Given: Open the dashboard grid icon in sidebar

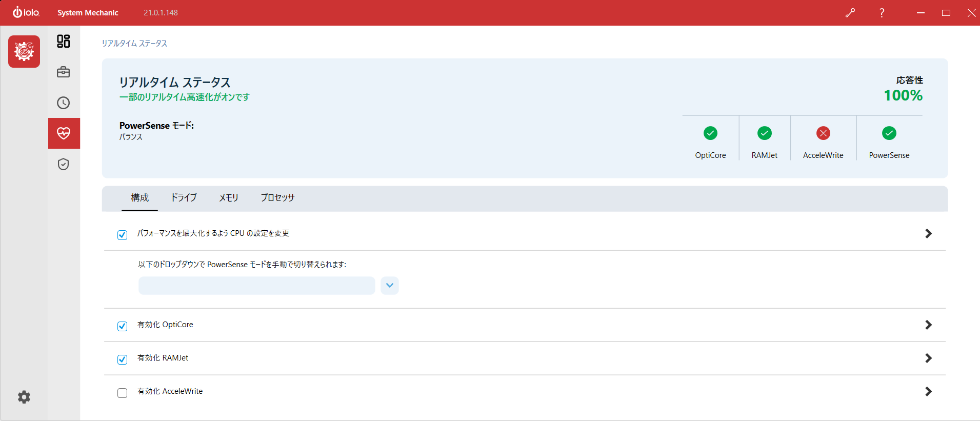Looking at the screenshot, I should (64, 41).
